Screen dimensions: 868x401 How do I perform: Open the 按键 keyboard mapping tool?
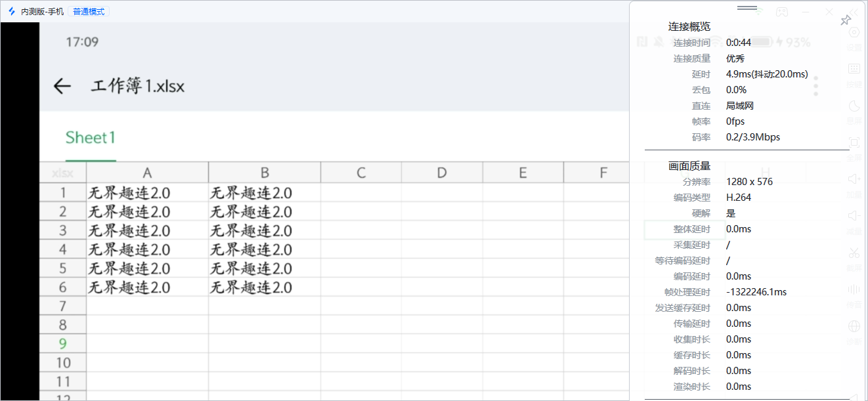(854, 69)
